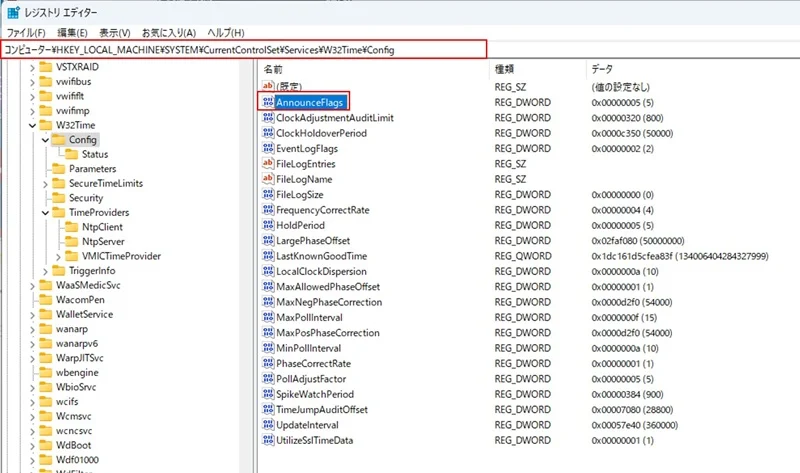Click the AnnounceFlags DWORD value icon
The image size is (800, 473).
pyautogui.click(x=268, y=102)
